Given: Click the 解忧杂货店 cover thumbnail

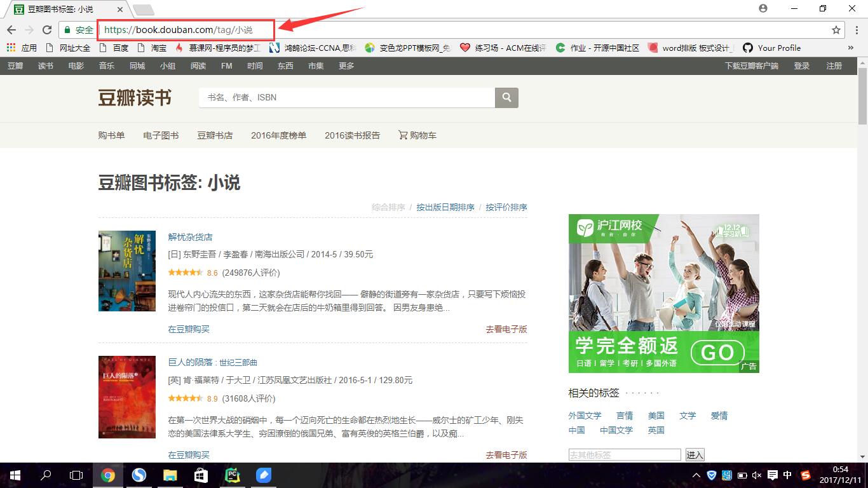Looking at the screenshot, I should click(x=127, y=271).
